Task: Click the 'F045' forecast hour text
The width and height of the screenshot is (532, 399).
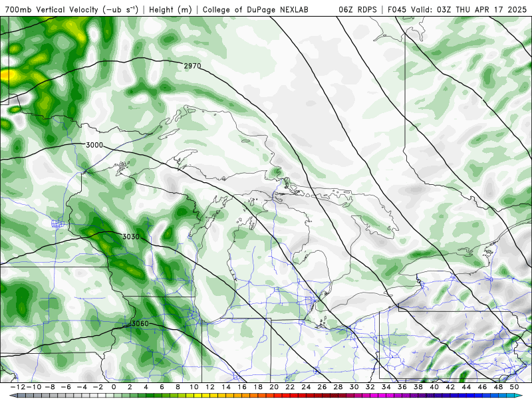Action: click(x=398, y=9)
